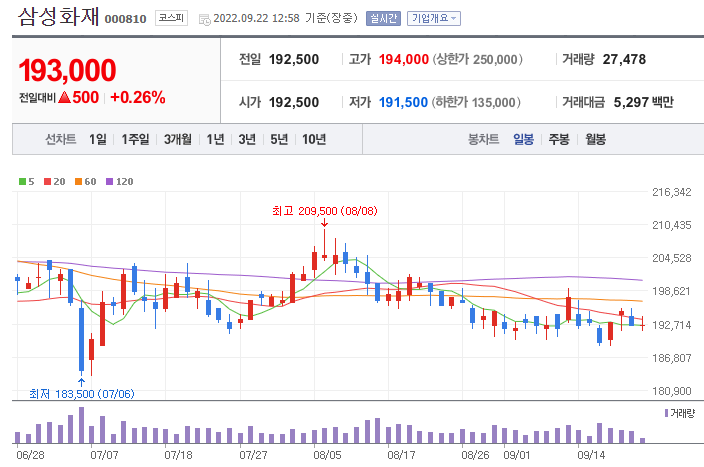Click the 저가 value 191,500
The width and height of the screenshot is (704, 467).
pyautogui.click(x=403, y=102)
